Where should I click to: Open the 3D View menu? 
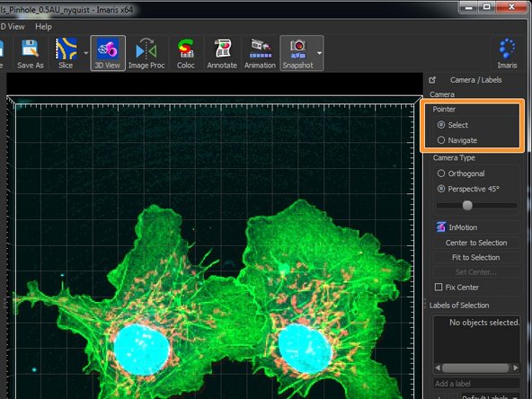click(x=13, y=27)
